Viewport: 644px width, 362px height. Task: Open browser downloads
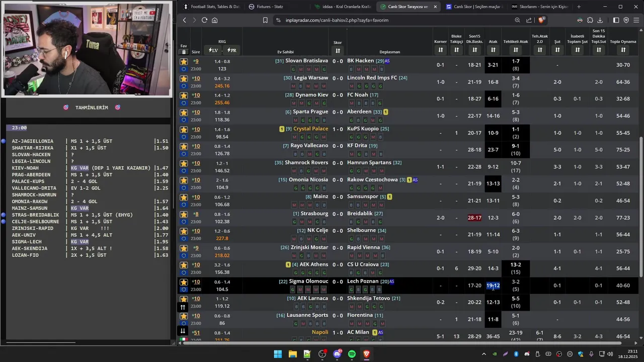pos(600,20)
